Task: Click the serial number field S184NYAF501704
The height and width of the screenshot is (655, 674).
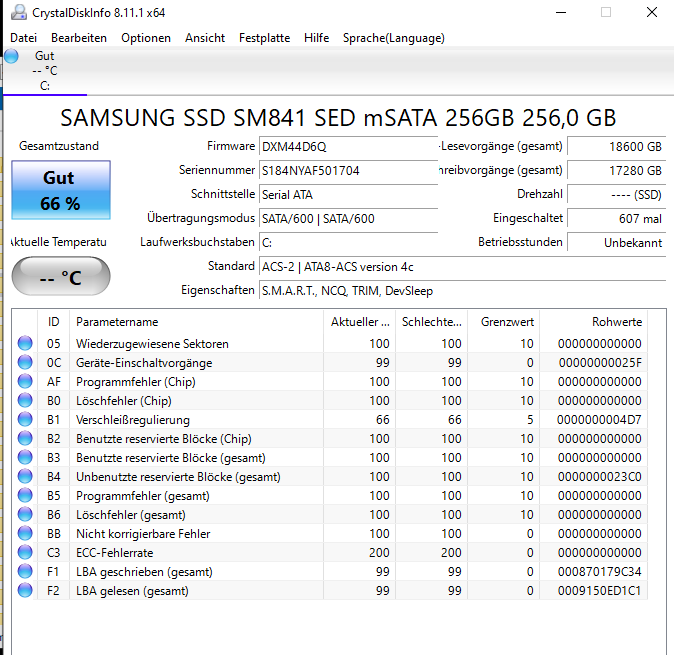Action: [349, 171]
